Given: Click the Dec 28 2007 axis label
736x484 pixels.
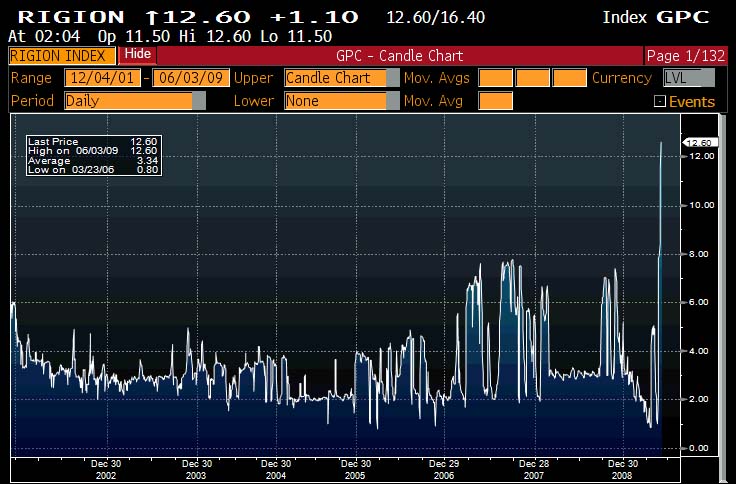Looking at the screenshot, I should pyautogui.click(x=534, y=469).
